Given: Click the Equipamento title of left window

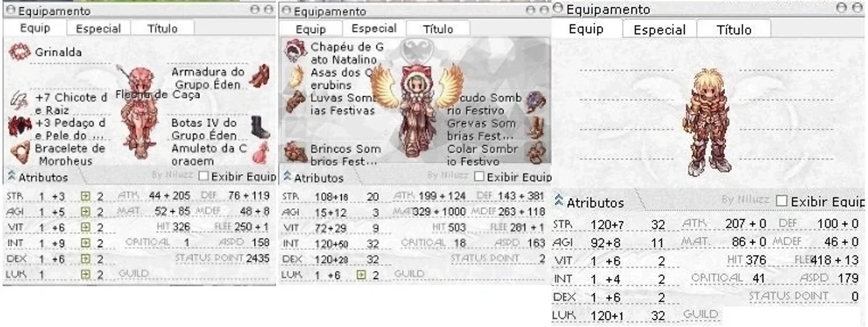Looking at the screenshot, I should 54,11.
